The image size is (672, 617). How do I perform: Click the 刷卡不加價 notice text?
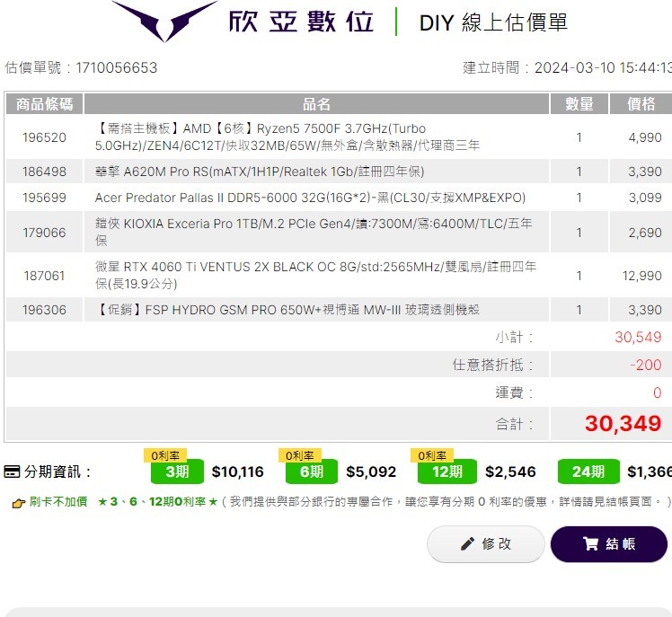(58, 501)
